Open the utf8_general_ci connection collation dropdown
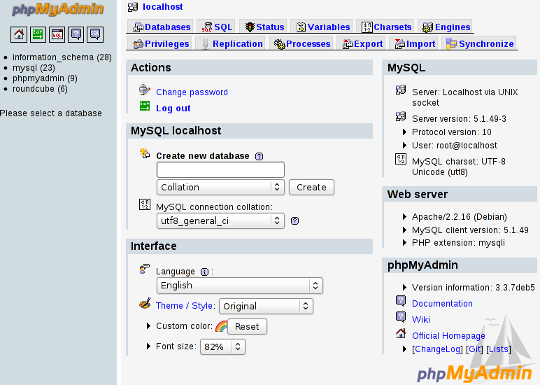The image size is (540, 385). [x=220, y=221]
